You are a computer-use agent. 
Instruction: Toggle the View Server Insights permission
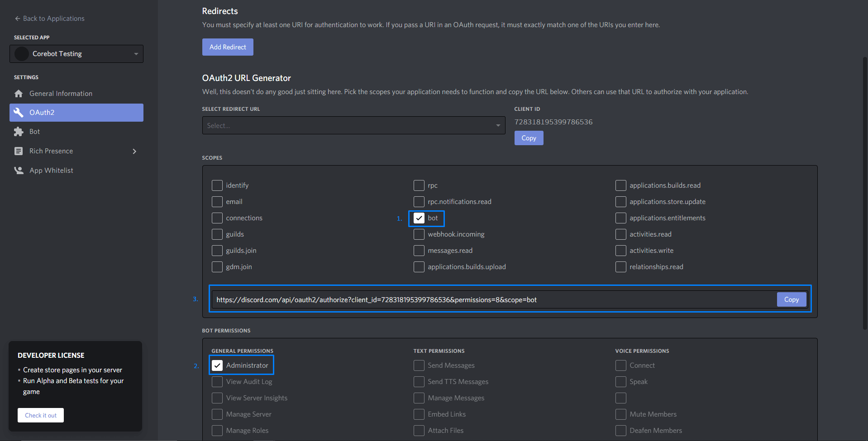click(x=217, y=398)
